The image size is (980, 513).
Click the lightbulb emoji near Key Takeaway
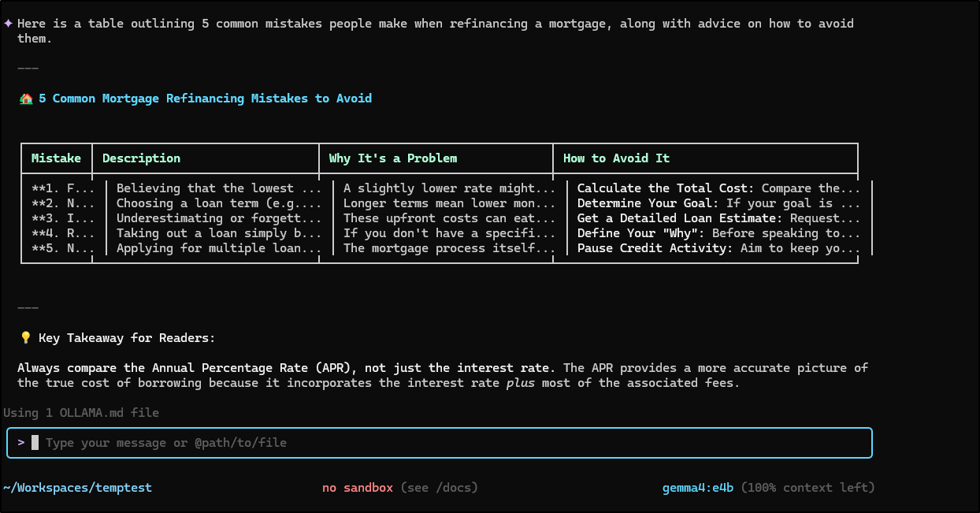pos(26,338)
